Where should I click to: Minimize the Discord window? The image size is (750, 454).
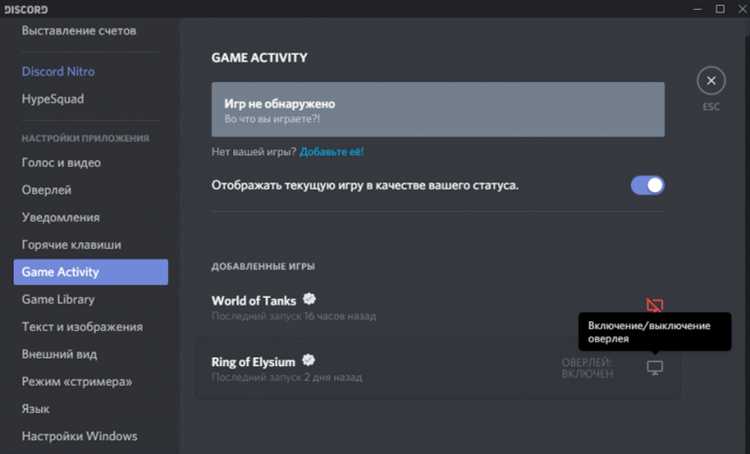point(698,9)
